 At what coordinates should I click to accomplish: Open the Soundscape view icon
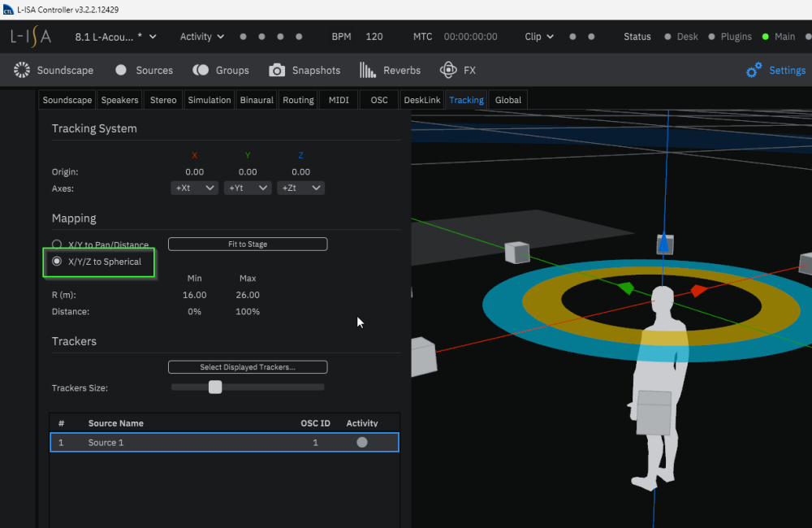[22, 71]
